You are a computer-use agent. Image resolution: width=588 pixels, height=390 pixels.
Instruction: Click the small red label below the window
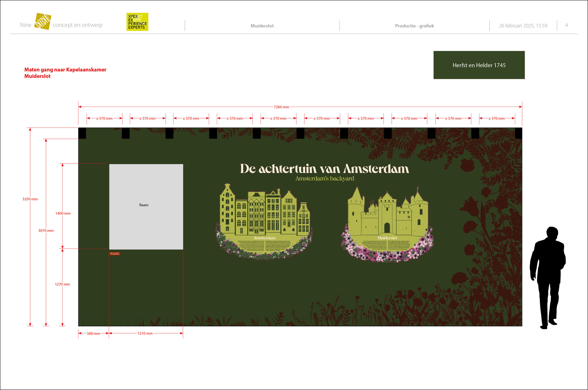pyautogui.click(x=115, y=254)
